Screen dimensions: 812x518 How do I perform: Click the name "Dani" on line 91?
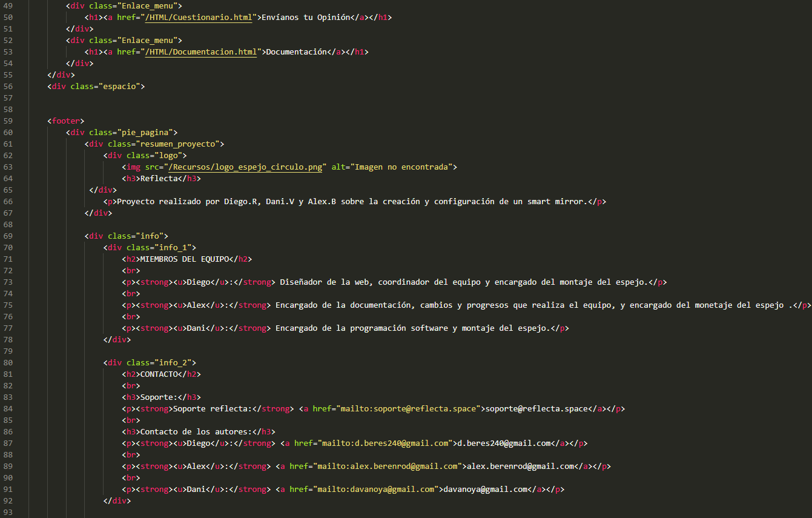(196, 490)
